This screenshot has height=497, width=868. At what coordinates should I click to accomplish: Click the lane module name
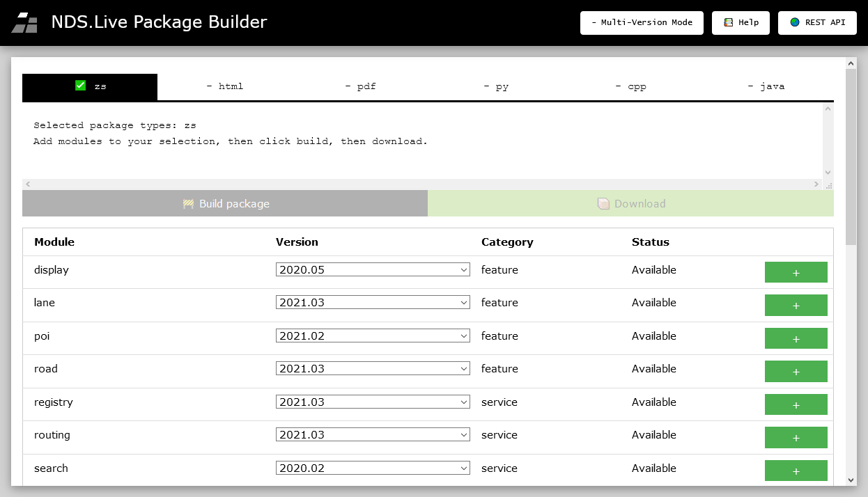pos(45,303)
